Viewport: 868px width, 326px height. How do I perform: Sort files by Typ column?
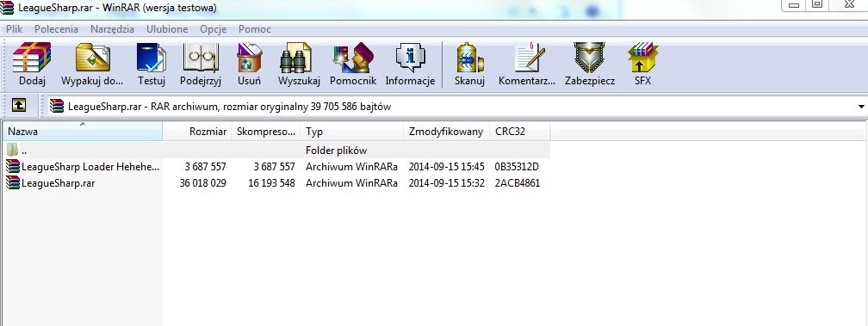point(352,132)
